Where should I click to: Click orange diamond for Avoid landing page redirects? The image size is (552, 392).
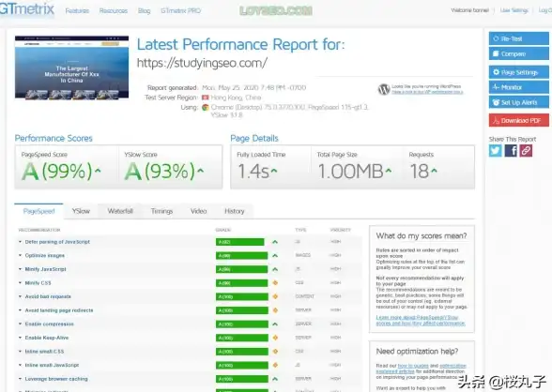pos(275,310)
